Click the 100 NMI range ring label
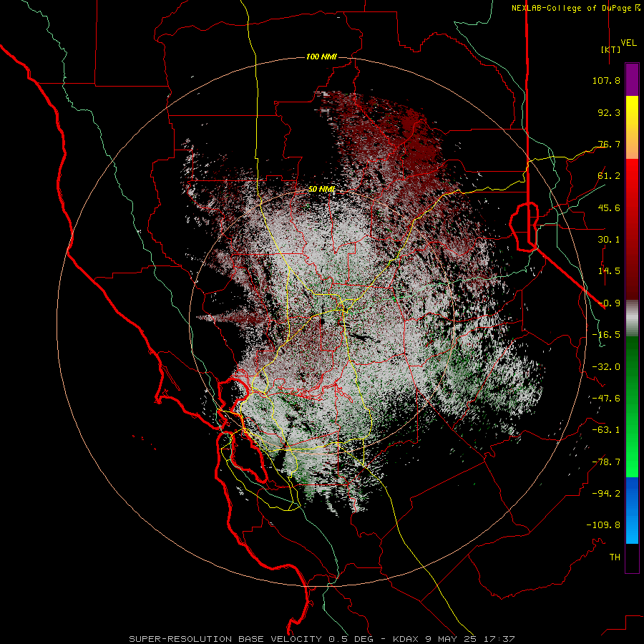 [x=321, y=57]
